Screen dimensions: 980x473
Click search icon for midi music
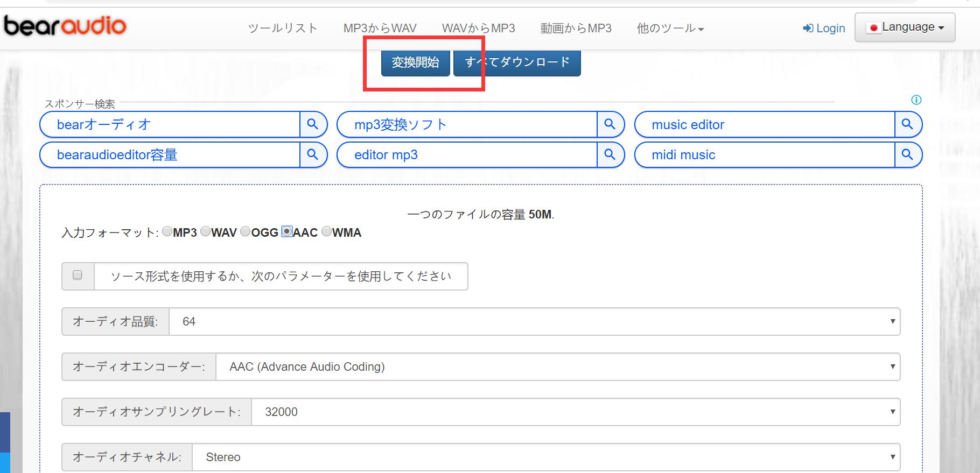click(908, 154)
